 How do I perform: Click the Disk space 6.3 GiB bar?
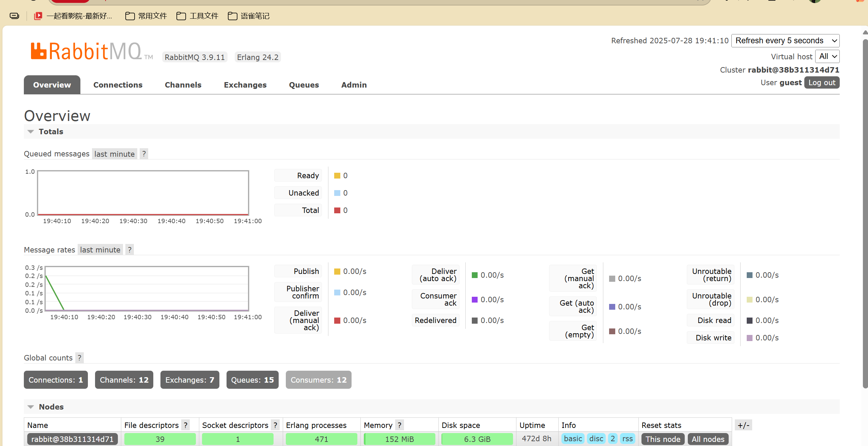click(477, 439)
